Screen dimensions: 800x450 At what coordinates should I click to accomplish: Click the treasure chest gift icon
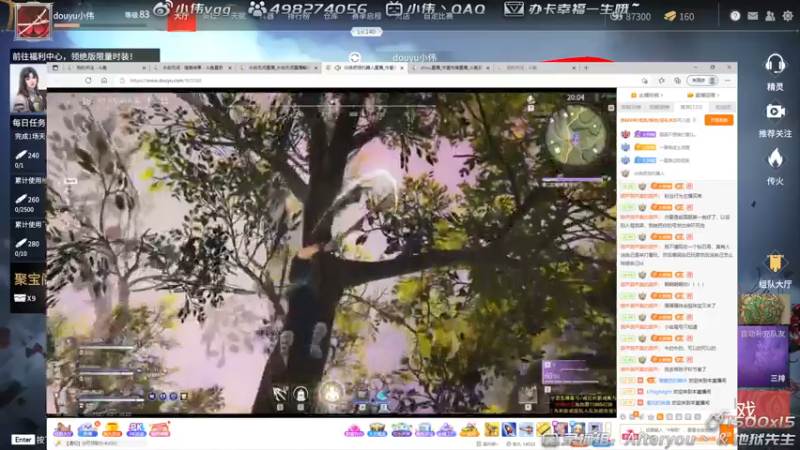tap(378, 430)
